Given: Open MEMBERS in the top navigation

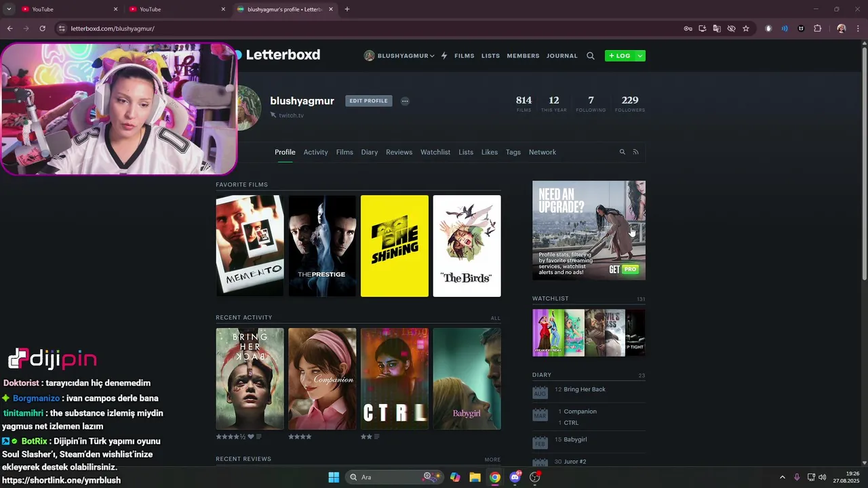Looking at the screenshot, I should (523, 56).
